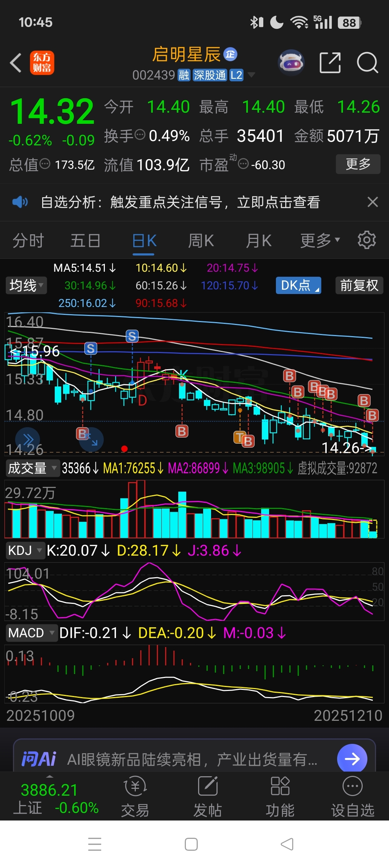Image resolution: width=389 pixels, height=868 pixels.
Task: Tap the double-chevron expand chart button
Action: [27, 439]
